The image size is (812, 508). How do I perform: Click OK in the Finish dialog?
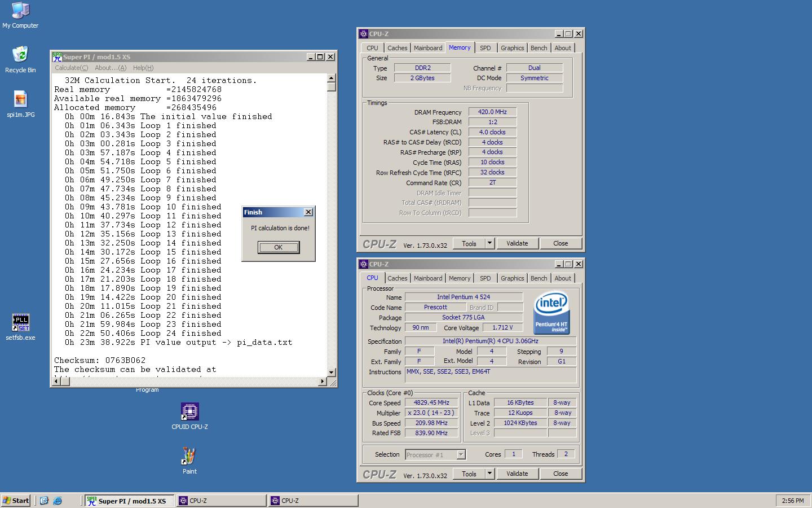coord(279,247)
